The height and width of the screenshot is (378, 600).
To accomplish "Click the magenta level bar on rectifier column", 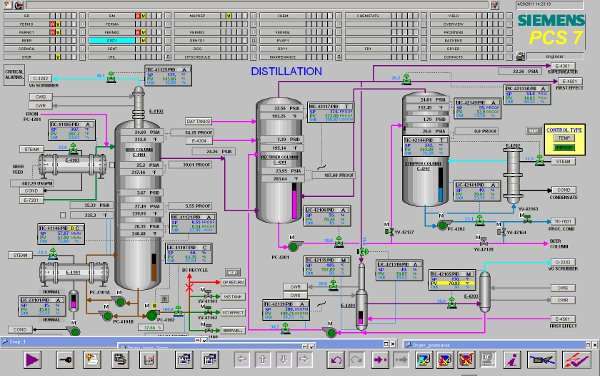I will 294,201.
